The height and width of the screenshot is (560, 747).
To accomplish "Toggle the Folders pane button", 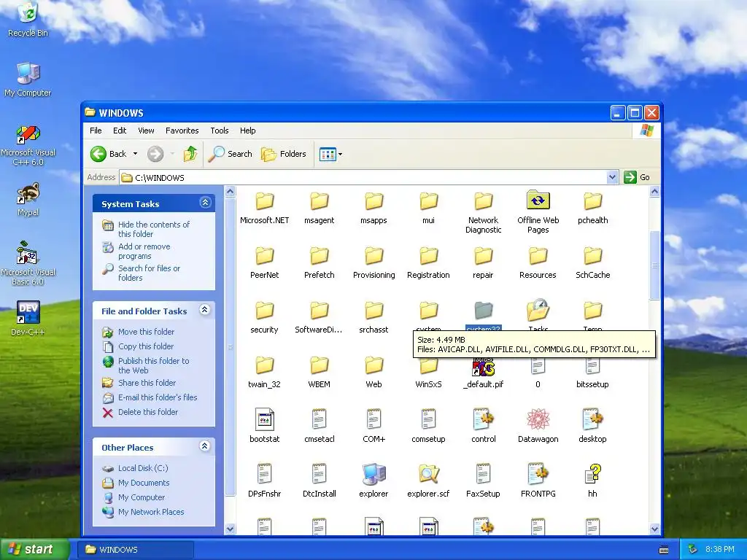I will [284, 154].
